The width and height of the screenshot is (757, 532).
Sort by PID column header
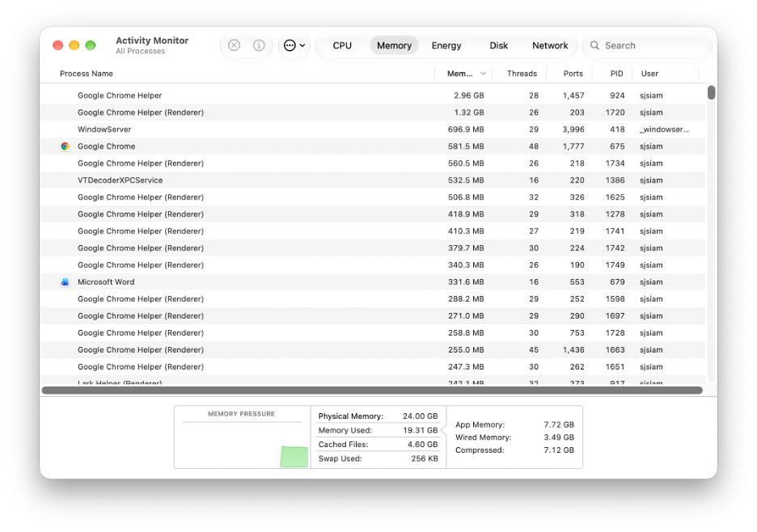(616, 74)
